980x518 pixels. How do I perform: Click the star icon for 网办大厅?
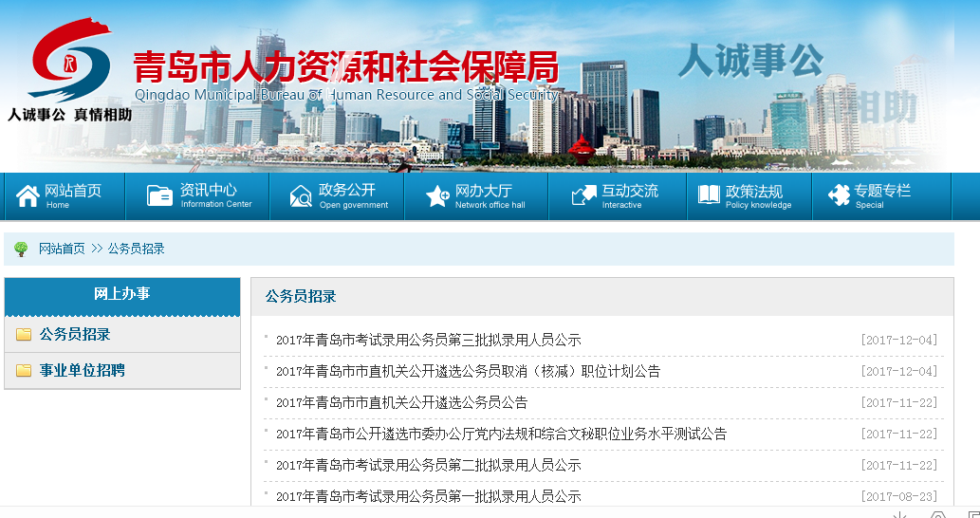point(437,196)
